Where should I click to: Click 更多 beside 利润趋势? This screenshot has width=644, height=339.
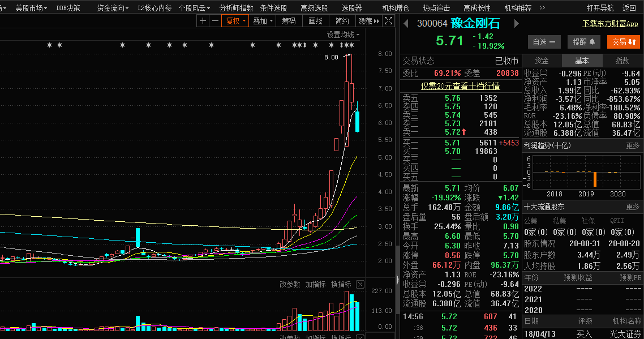[633, 145]
